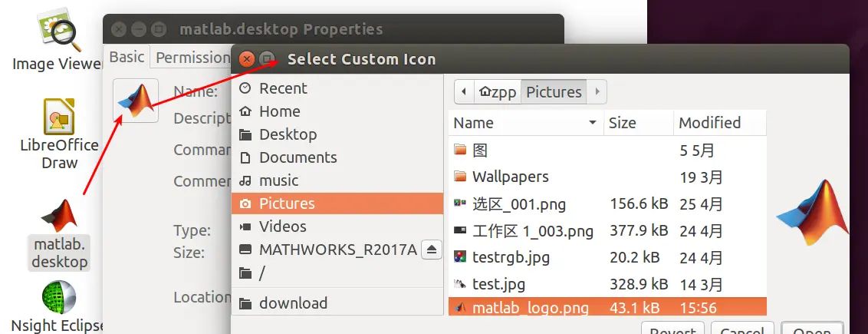Viewport: 868px width, 334px height.
Task: Select the Nsight Eclipse desktop icon
Action: [x=59, y=306]
